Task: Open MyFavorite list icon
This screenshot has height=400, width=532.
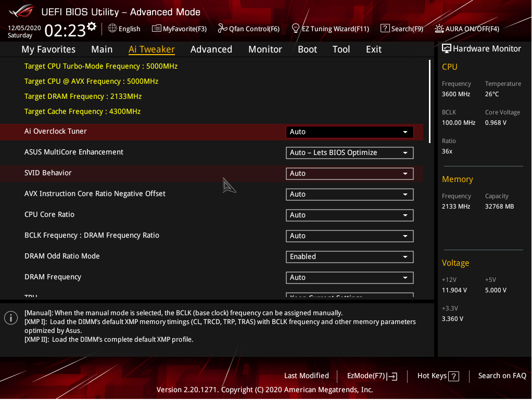Action: click(x=156, y=29)
